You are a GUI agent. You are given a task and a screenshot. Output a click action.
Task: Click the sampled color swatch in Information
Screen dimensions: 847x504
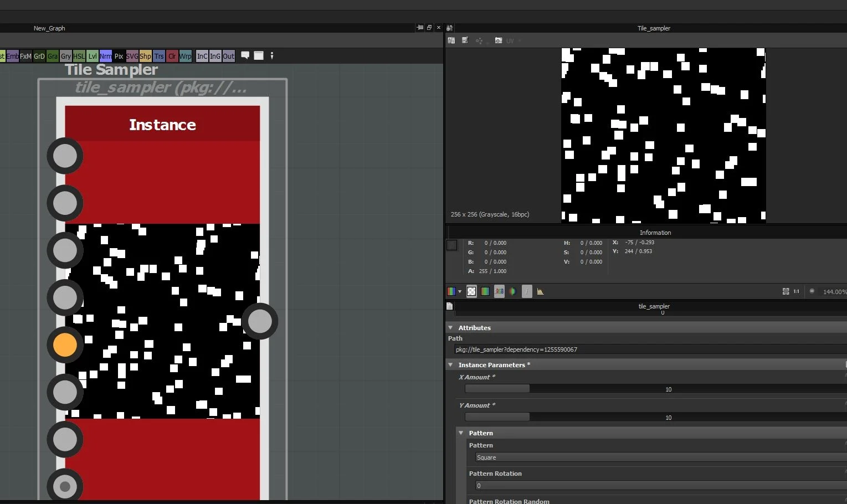(x=452, y=245)
